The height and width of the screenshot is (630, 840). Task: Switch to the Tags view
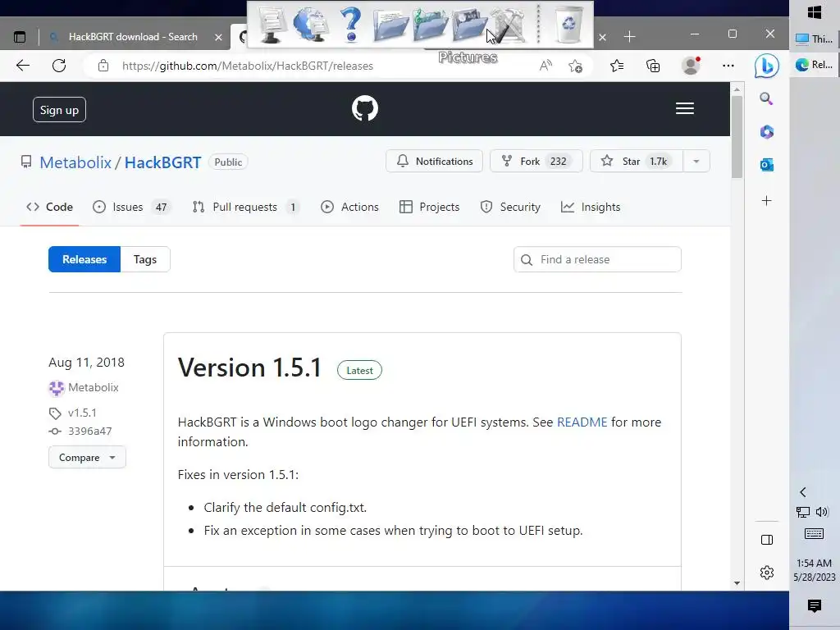145,260
